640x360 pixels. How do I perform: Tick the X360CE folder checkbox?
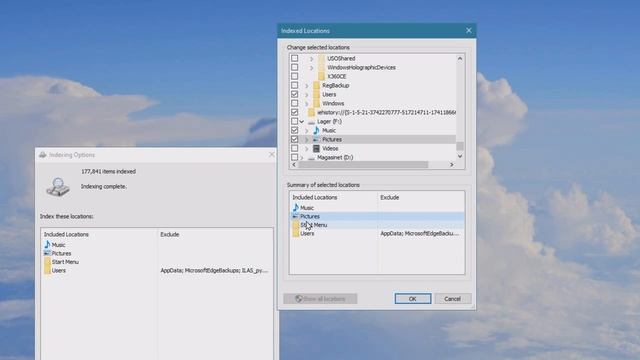pos(294,76)
